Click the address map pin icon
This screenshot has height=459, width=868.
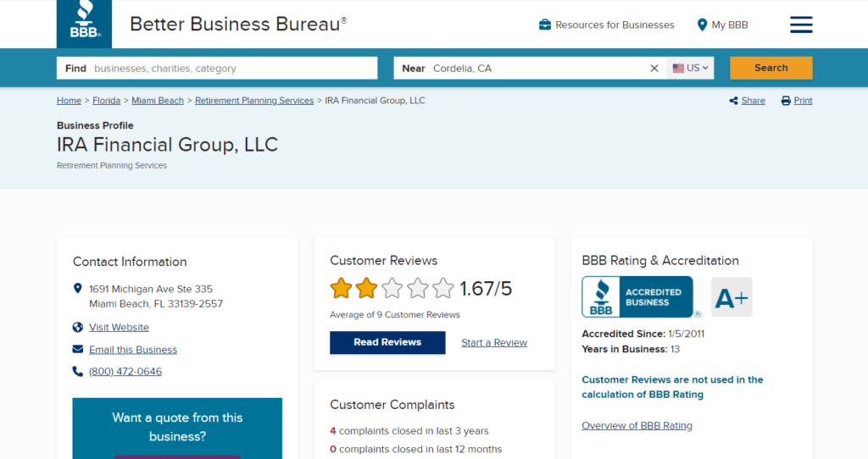[77, 289]
